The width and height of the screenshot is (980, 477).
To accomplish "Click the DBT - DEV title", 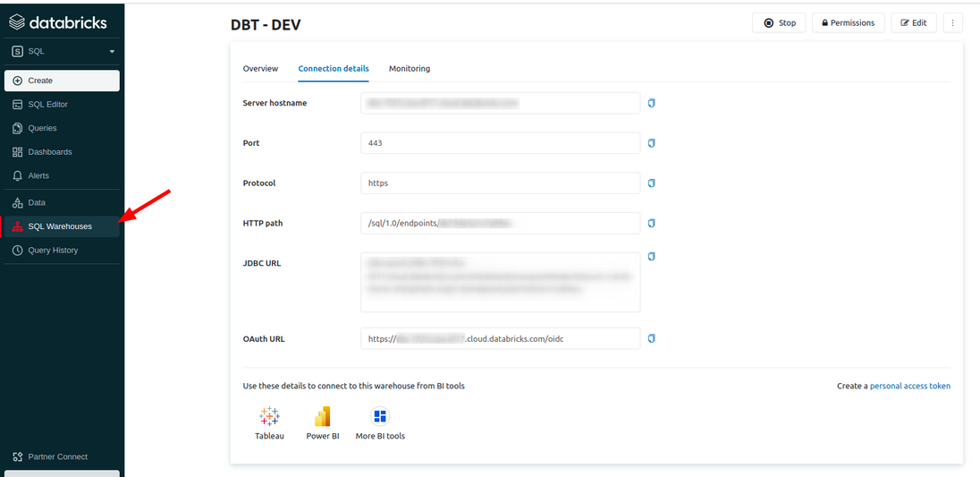I will tap(266, 25).
